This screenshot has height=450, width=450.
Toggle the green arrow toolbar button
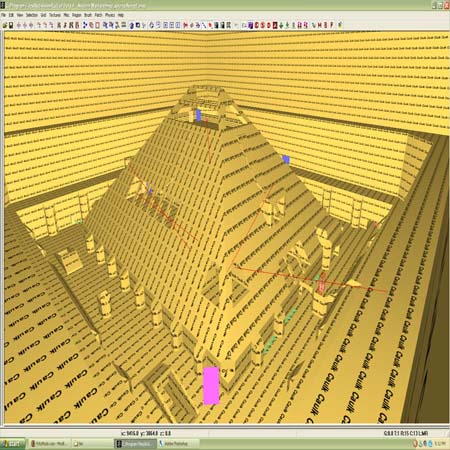281,25
